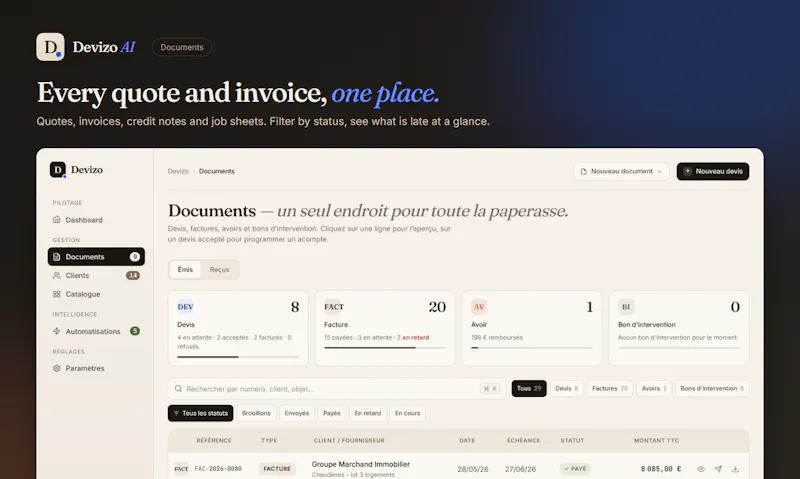Filter by Payés status
Screen dimensions: 800x479
point(332,413)
